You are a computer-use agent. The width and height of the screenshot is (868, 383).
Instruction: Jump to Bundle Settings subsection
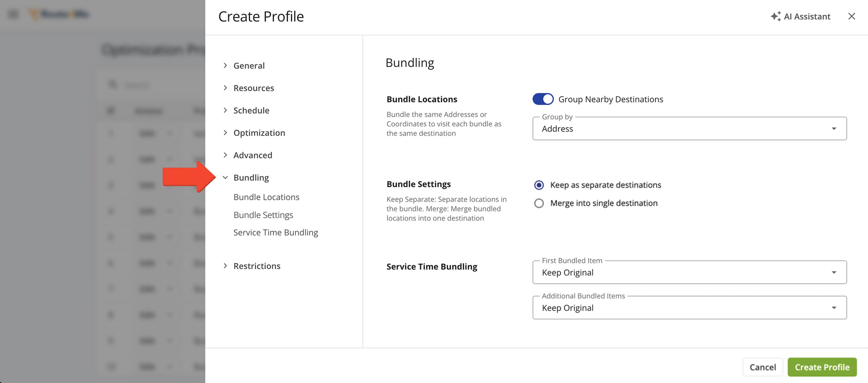tap(263, 215)
